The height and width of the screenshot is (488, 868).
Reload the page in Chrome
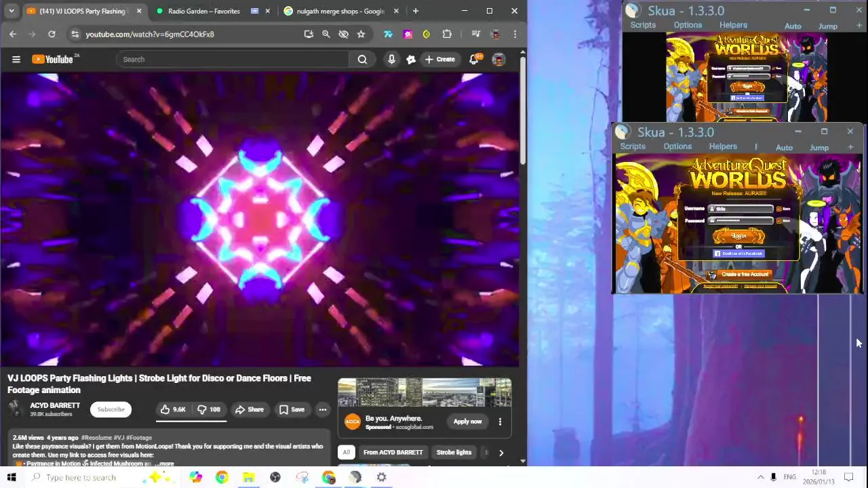(x=52, y=34)
